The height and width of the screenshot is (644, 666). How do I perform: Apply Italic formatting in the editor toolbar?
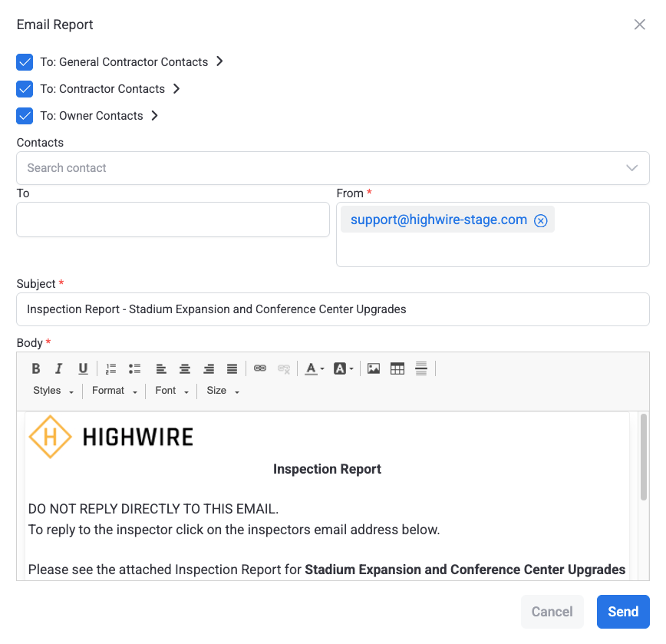pyautogui.click(x=59, y=368)
